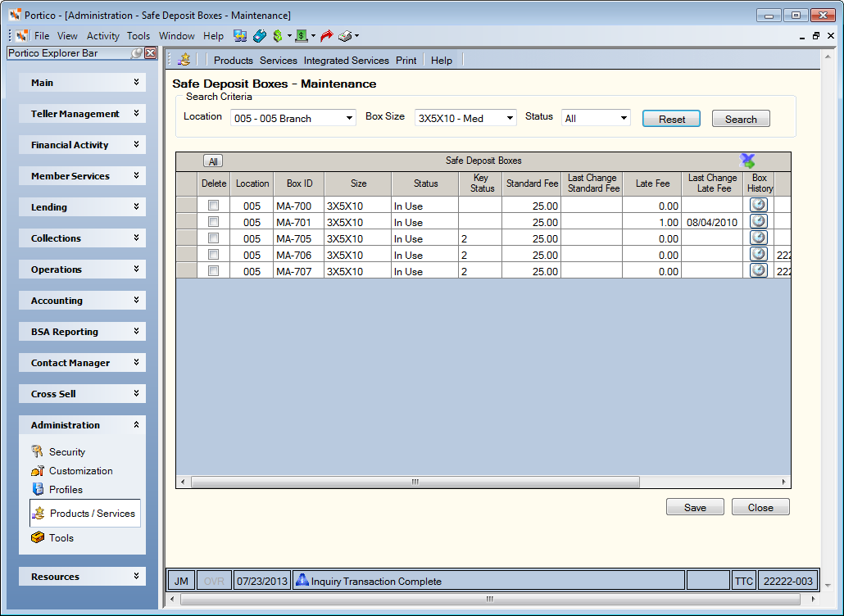Collapse the Administration section
This screenshot has width=844, height=616.
(x=83, y=425)
